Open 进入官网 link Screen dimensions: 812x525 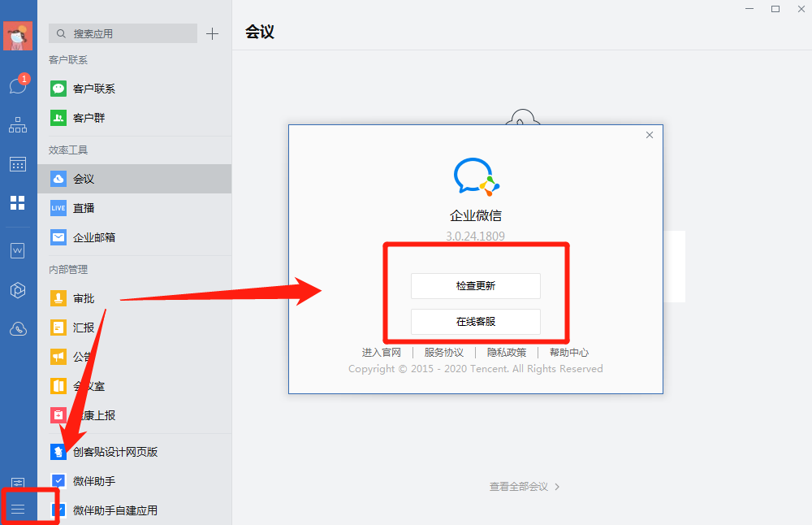tap(381, 353)
